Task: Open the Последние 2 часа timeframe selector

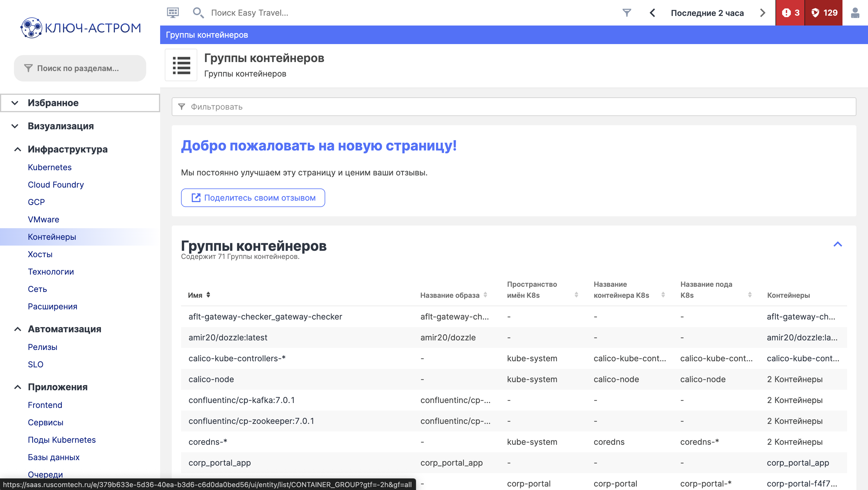Action: click(707, 13)
